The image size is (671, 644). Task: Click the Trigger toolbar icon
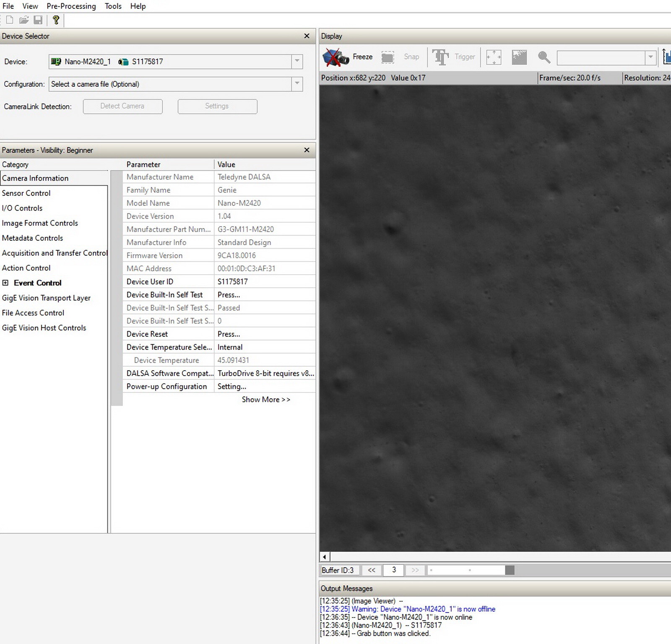point(440,57)
